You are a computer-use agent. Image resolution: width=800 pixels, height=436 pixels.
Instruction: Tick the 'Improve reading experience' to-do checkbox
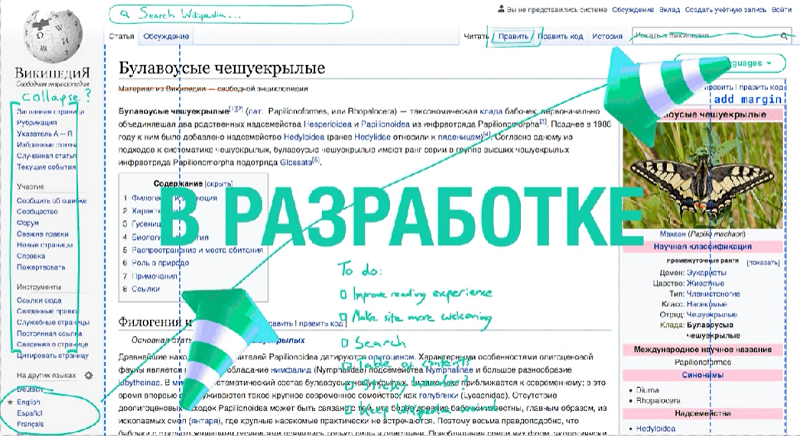coord(343,294)
